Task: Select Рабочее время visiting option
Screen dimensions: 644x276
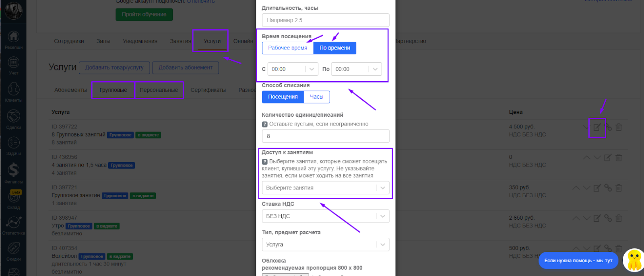Action: pyautogui.click(x=288, y=48)
